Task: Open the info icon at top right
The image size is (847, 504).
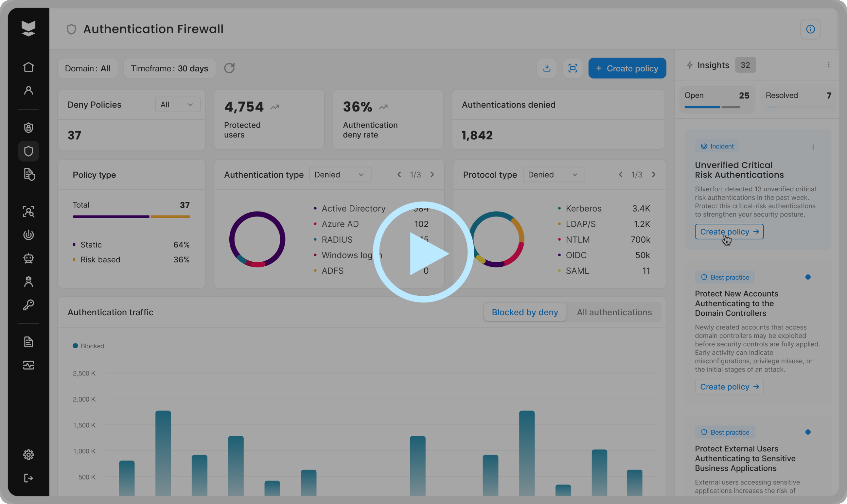Action: click(x=810, y=29)
